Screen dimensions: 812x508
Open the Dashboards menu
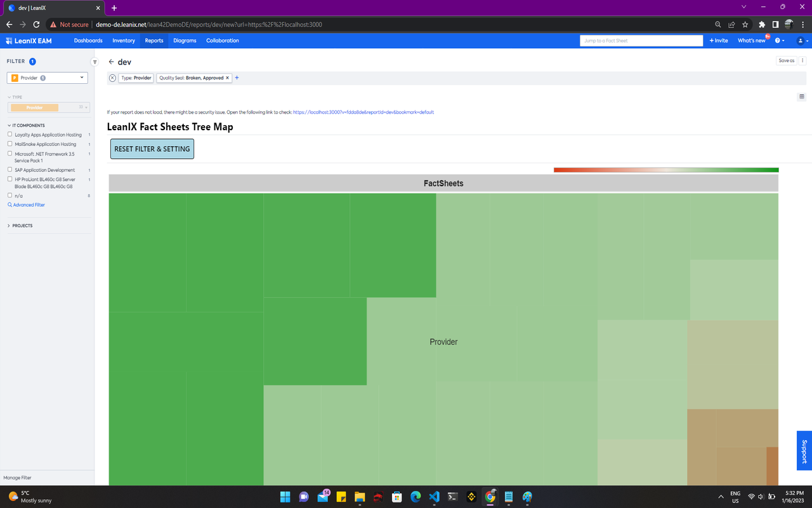(88, 41)
